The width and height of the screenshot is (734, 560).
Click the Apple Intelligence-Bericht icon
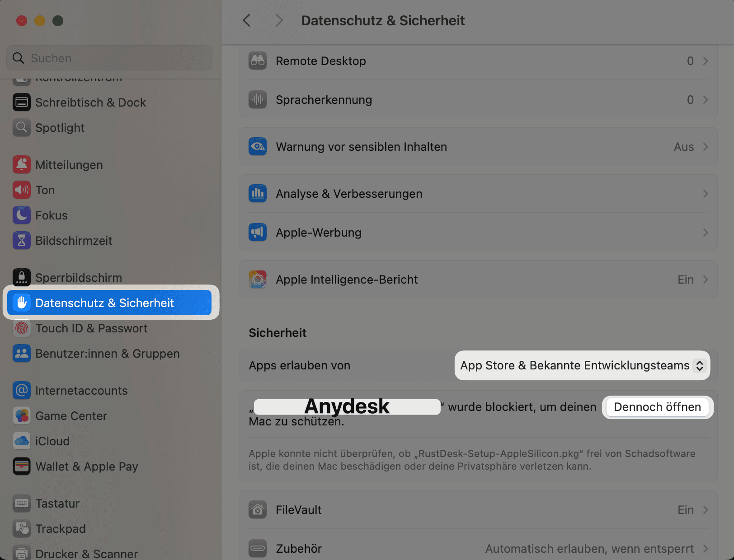pos(258,280)
